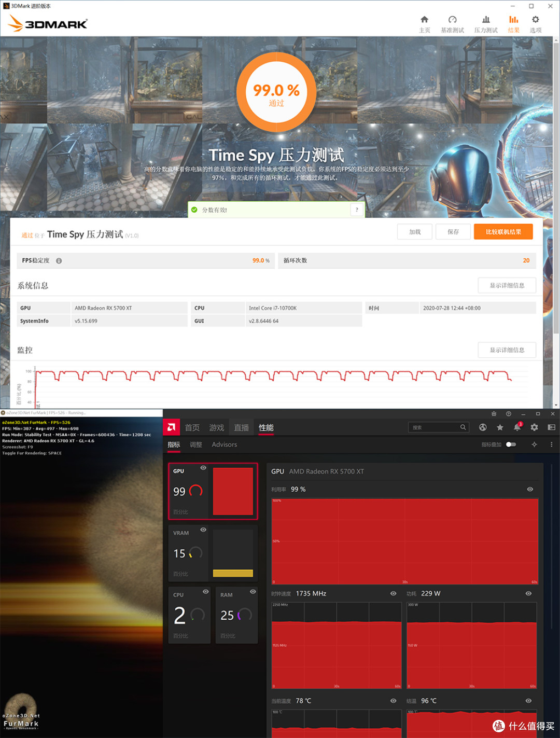
Task: Minimize the Radeon Software window
Action: 523,414
